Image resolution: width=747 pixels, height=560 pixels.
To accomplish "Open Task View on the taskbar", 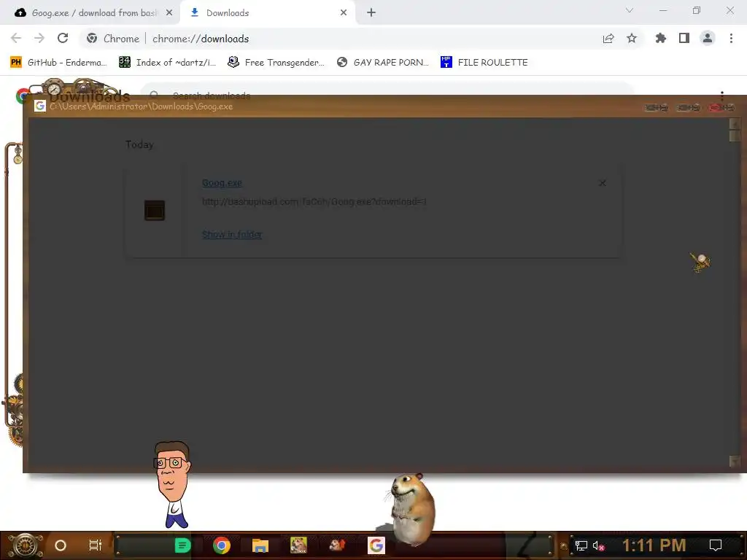I will point(96,545).
